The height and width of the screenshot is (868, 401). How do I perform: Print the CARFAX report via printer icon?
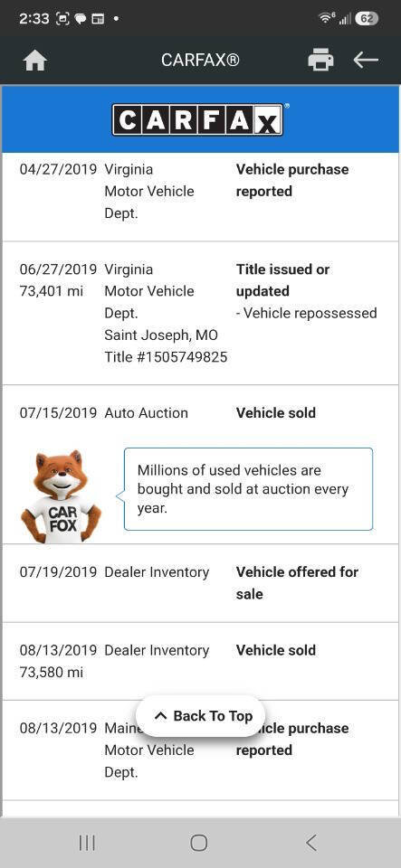[x=320, y=60]
